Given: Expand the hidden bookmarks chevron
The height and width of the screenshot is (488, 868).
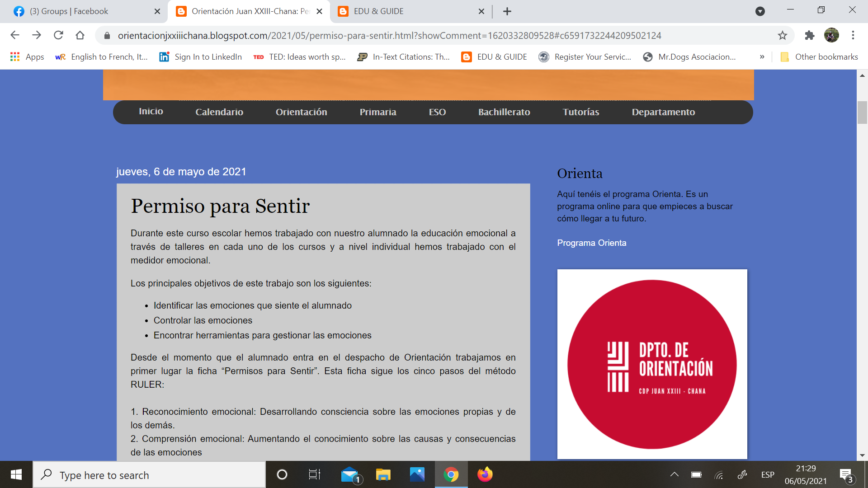Looking at the screenshot, I should (762, 57).
